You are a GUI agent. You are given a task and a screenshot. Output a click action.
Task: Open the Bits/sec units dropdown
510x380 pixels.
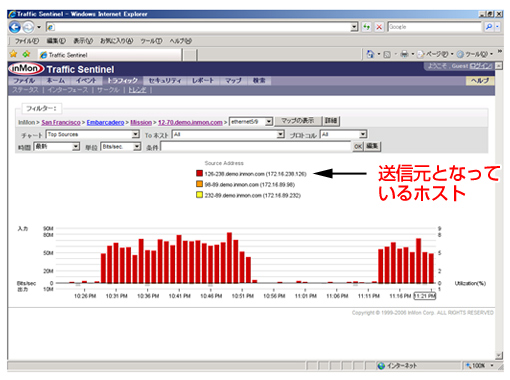pyautogui.click(x=137, y=147)
